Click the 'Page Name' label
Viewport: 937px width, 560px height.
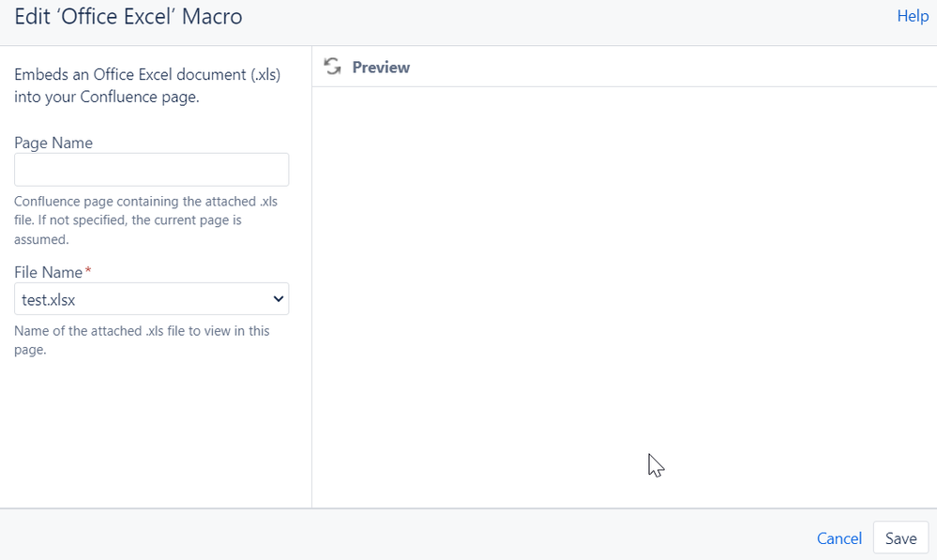coord(53,143)
